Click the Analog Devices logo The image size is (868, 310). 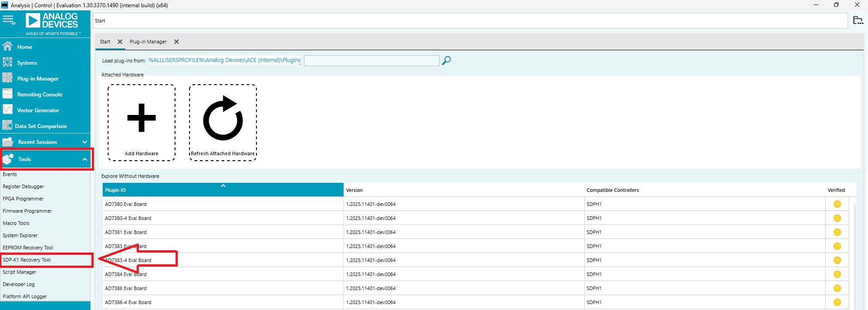click(x=52, y=24)
